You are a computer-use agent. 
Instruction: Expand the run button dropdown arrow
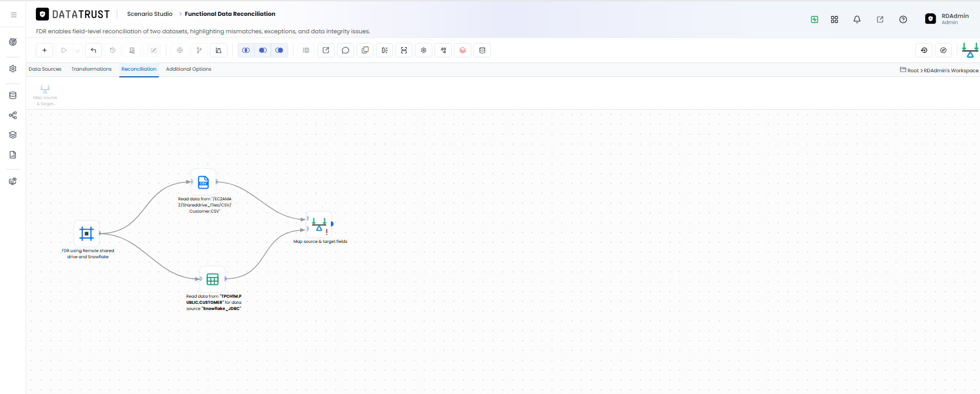77,50
